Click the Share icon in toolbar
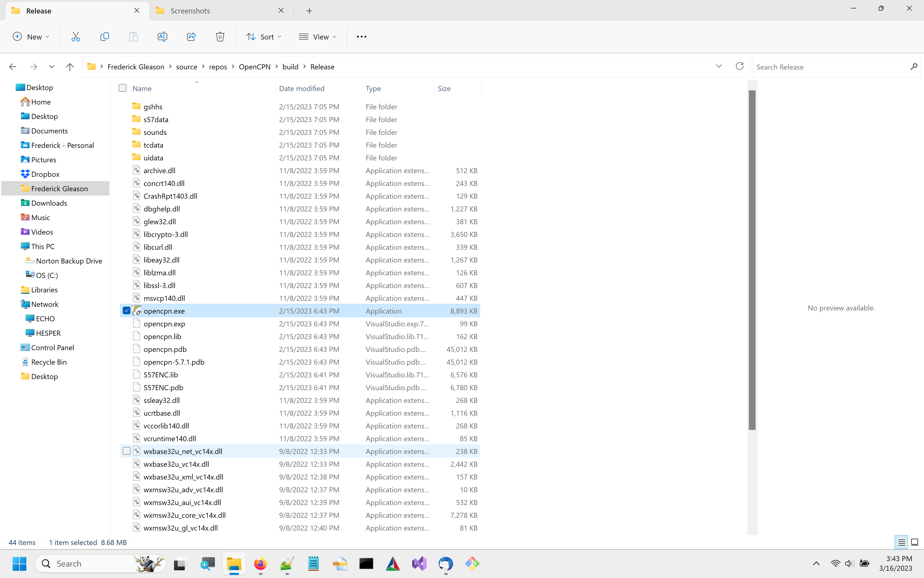This screenshot has width=924, height=578. pos(191,37)
